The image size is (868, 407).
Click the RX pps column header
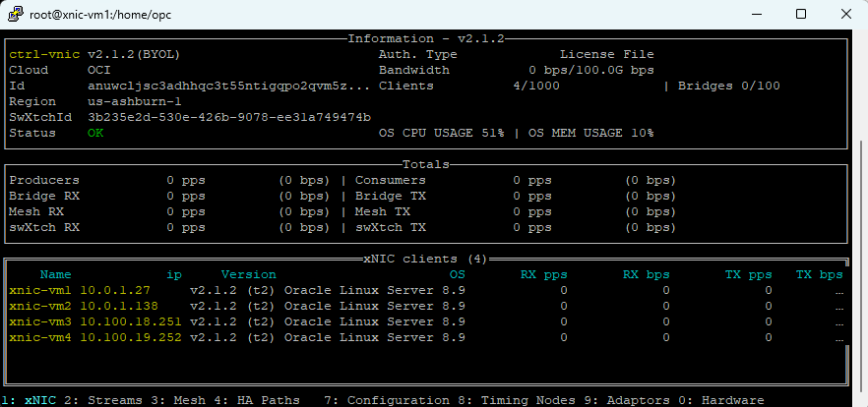coord(543,274)
